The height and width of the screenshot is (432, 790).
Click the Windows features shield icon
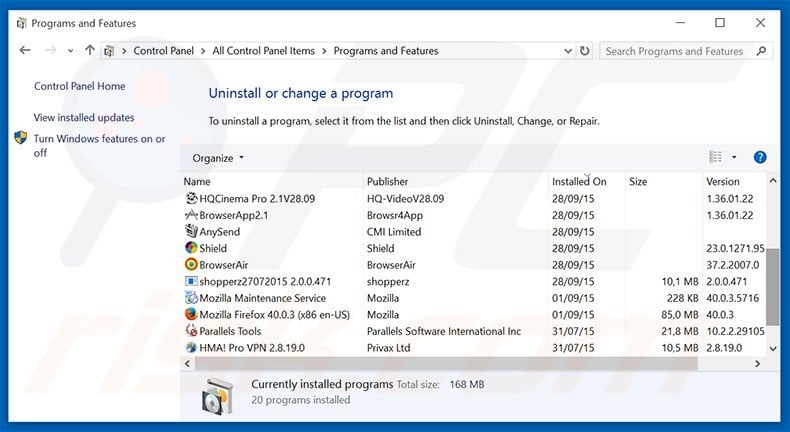(x=21, y=138)
